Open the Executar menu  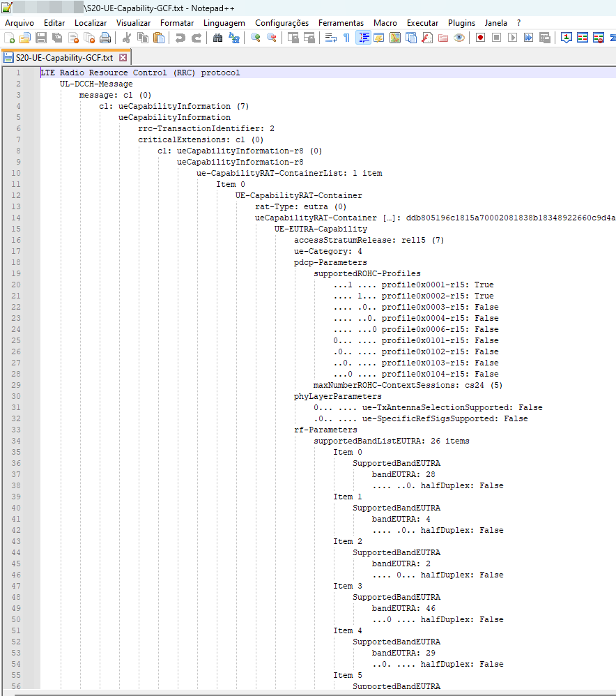(x=423, y=23)
